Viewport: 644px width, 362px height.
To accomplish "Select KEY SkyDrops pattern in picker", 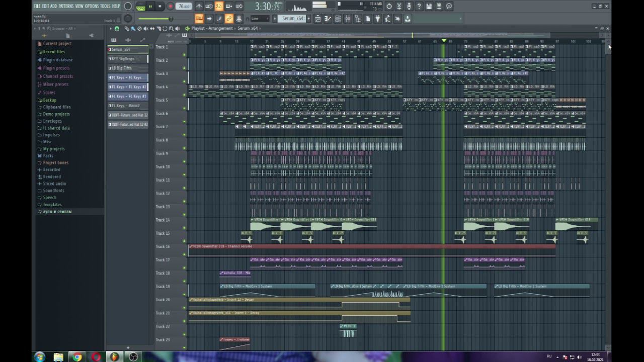I will coord(128,59).
